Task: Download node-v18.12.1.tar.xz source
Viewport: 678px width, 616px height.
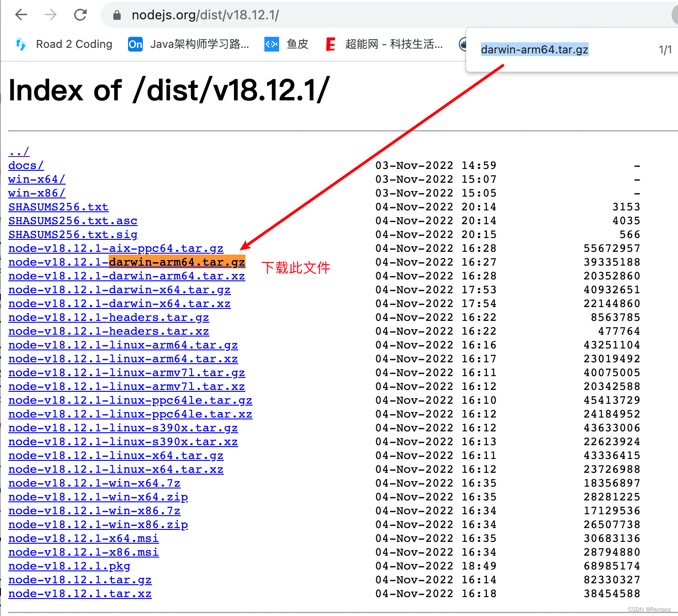Action: point(80,593)
